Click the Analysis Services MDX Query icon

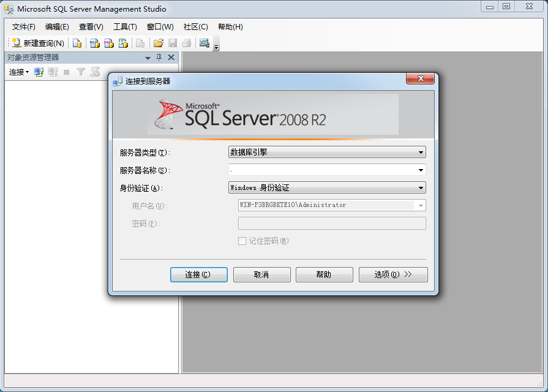point(95,43)
